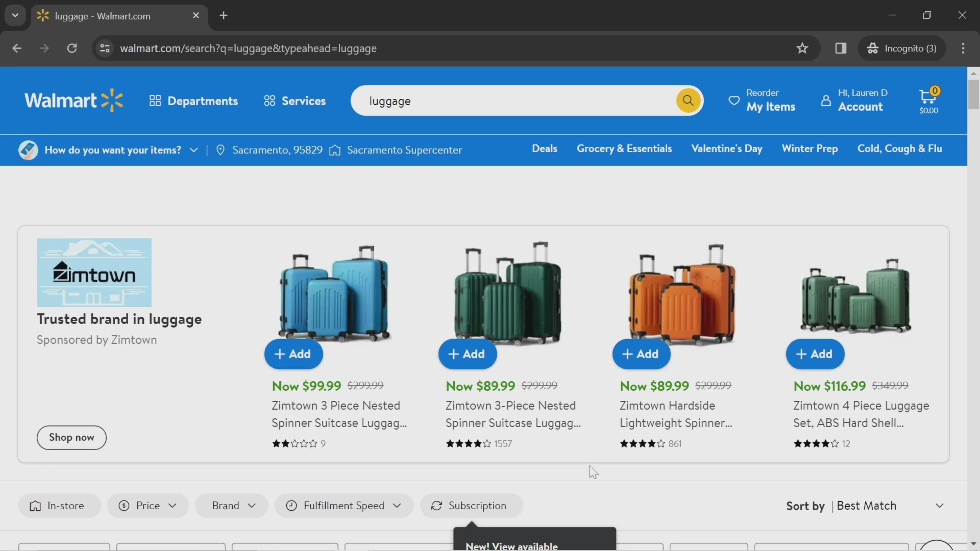This screenshot has width=980, height=551.
Task: Toggle the browser side panel
Action: [x=840, y=48]
